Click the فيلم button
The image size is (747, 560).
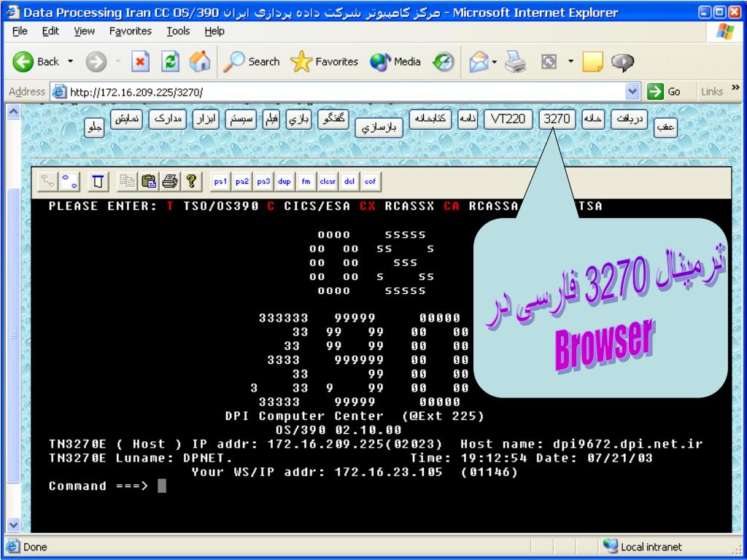point(271,120)
